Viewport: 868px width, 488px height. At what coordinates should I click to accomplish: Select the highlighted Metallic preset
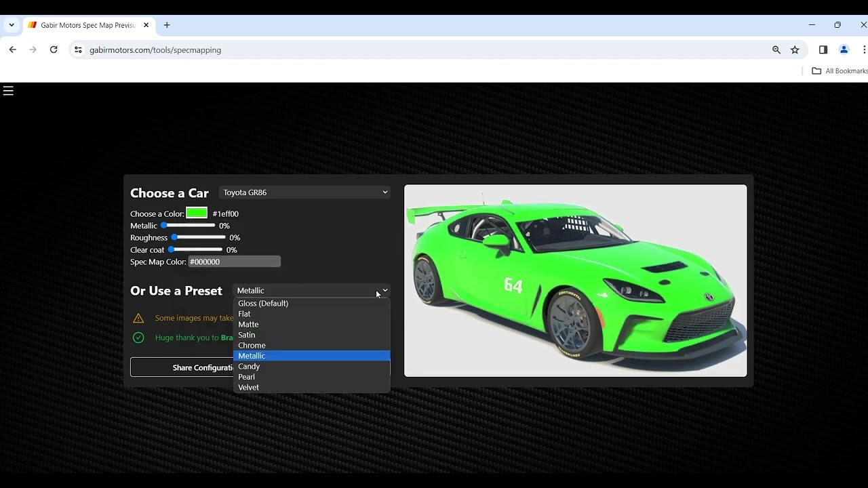312,356
